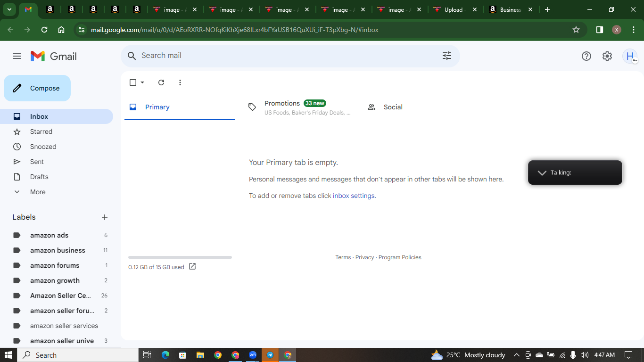This screenshot has width=644, height=362.
Task: Open storage management external link icon
Action: tap(192, 266)
